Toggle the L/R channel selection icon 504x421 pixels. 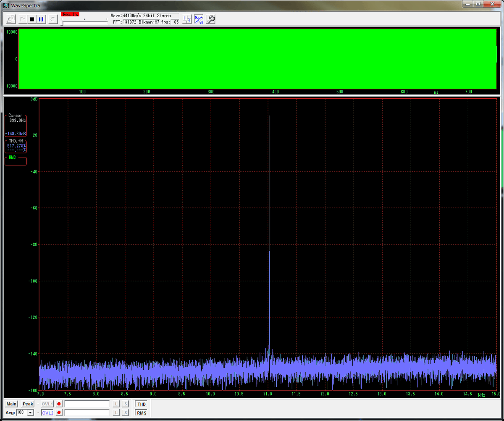point(187,19)
